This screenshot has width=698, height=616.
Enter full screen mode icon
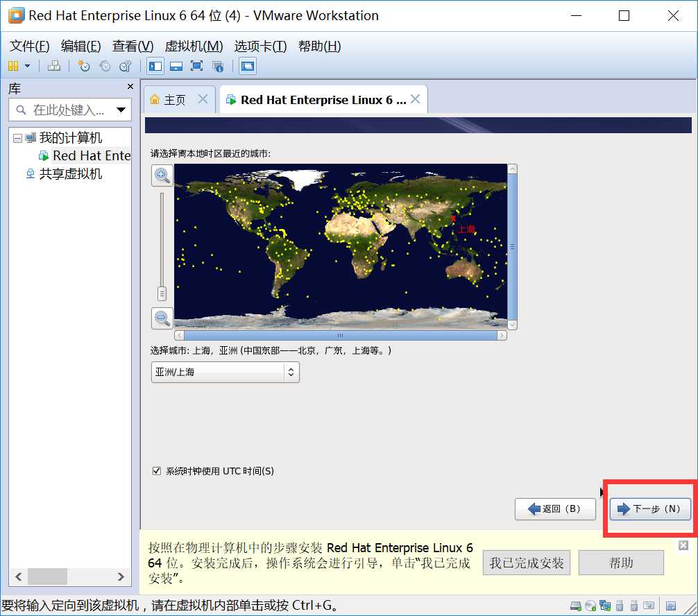click(x=197, y=67)
